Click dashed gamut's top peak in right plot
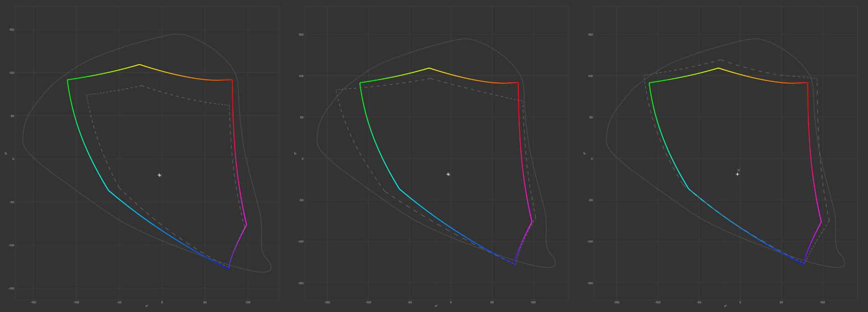Image resolution: width=868 pixels, height=312 pixels. pos(721,60)
